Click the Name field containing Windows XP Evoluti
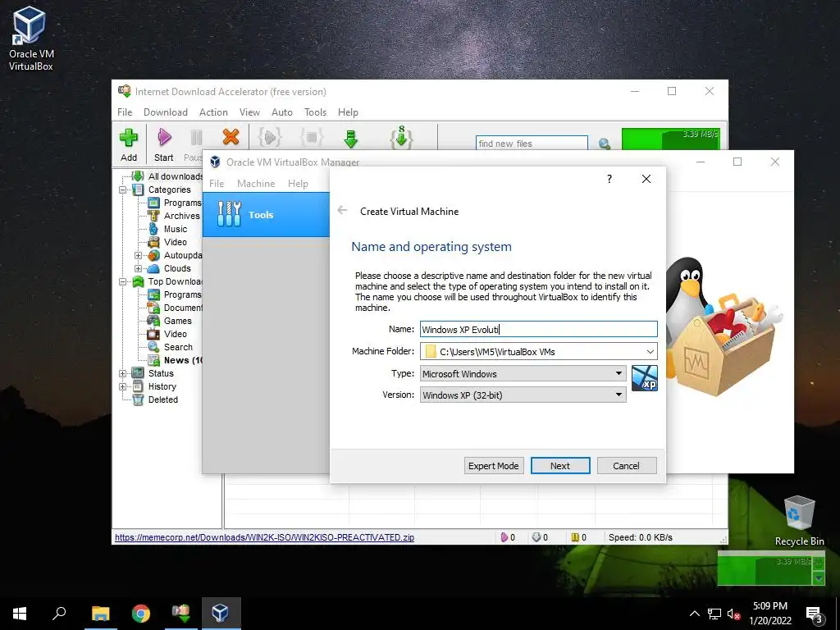Image resolution: width=840 pixels, height=630 pixels. [538, 329]
